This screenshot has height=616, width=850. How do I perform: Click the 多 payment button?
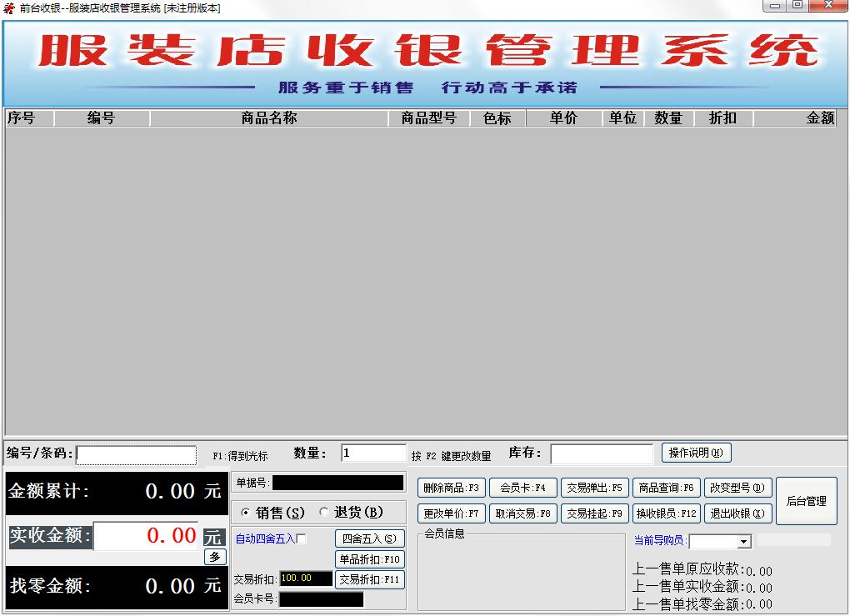(215, 557)
